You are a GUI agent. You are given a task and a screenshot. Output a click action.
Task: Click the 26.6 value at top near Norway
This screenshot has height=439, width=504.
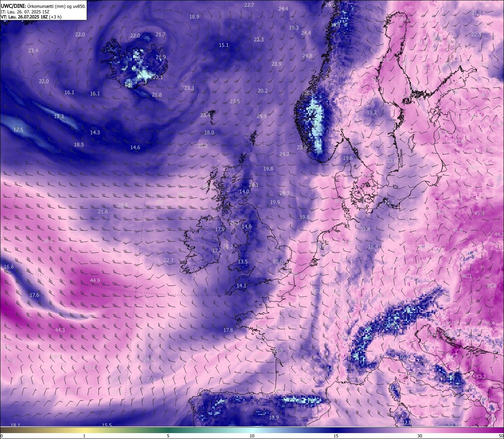pyautogui.click(x=330, y=5)
